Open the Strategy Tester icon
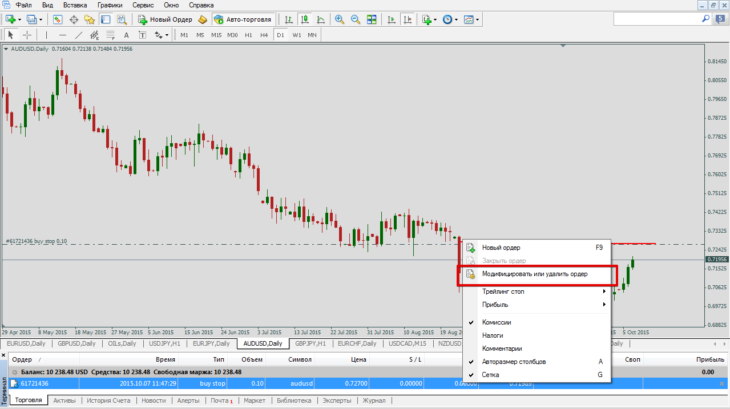The image size is (730, 409). 122,20
